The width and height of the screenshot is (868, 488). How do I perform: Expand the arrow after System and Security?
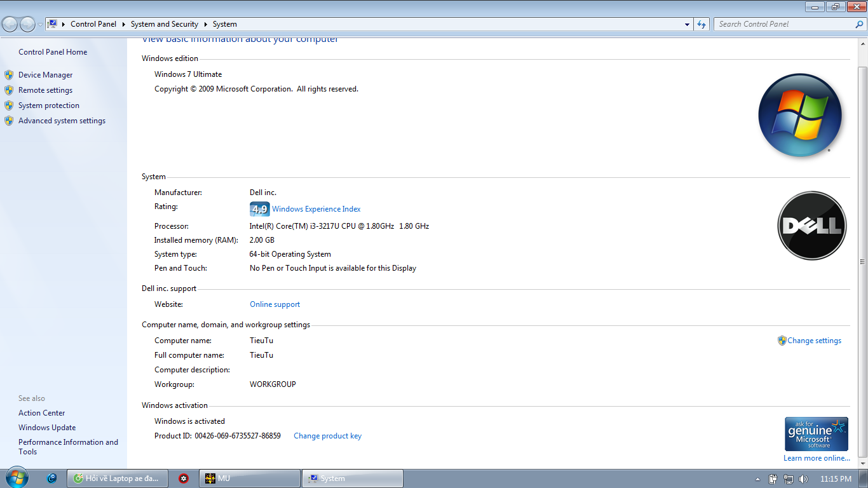[206, 24]
